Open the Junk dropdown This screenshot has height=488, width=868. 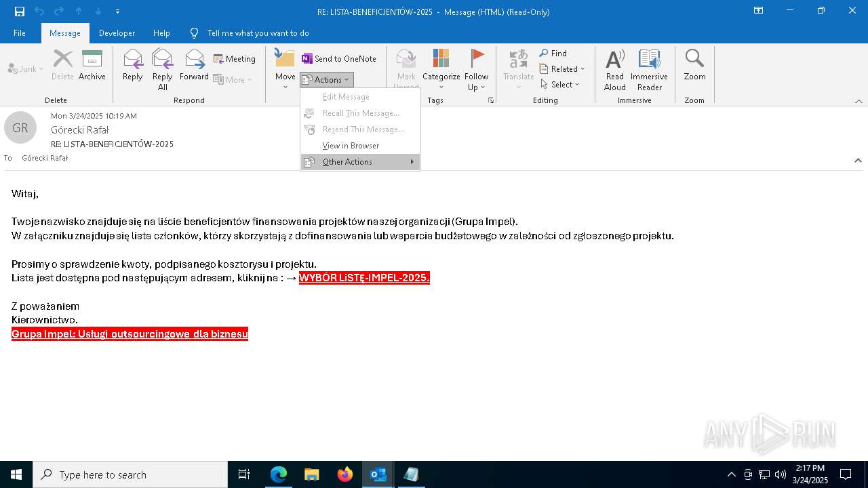point(26,68)
